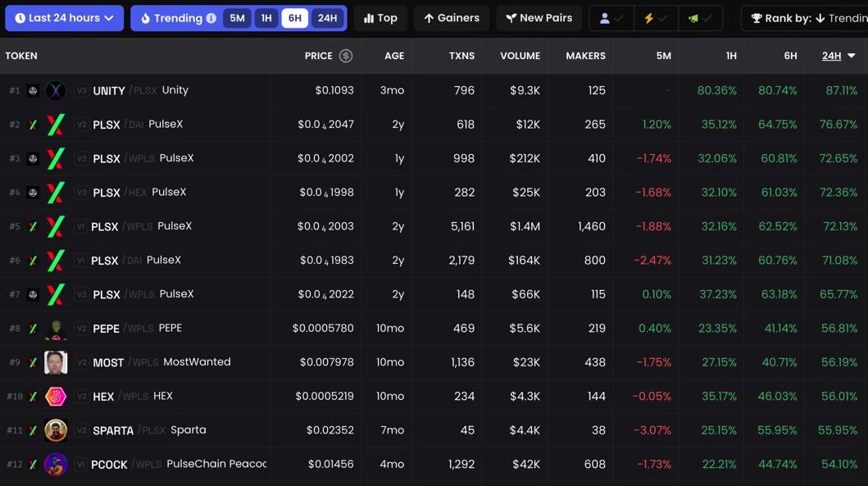This screenshot has width=868, height=486.
Task: Click the UNITY token logo
Action: pyautogui.click(x=56, y=90)
